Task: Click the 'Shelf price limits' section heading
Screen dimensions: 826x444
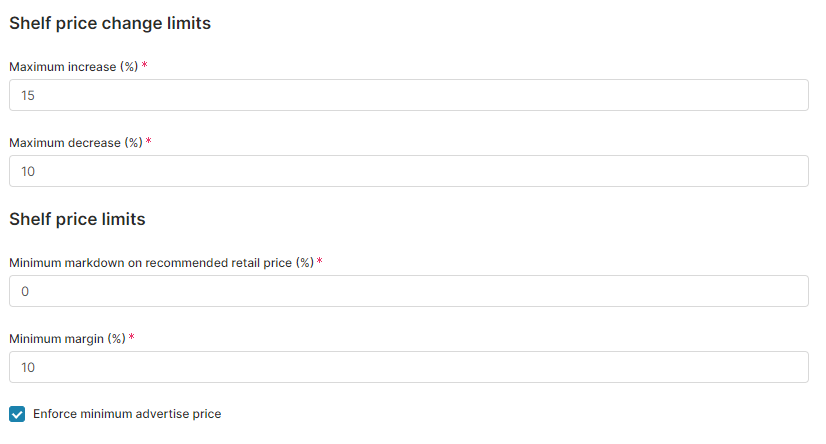Action: pyautogui.click(x=77, y=219)
